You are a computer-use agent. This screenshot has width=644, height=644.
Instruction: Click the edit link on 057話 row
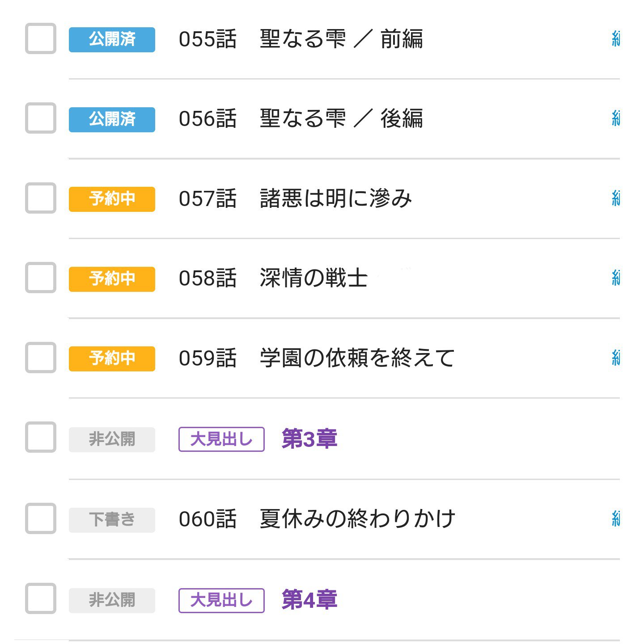point(615,198)
